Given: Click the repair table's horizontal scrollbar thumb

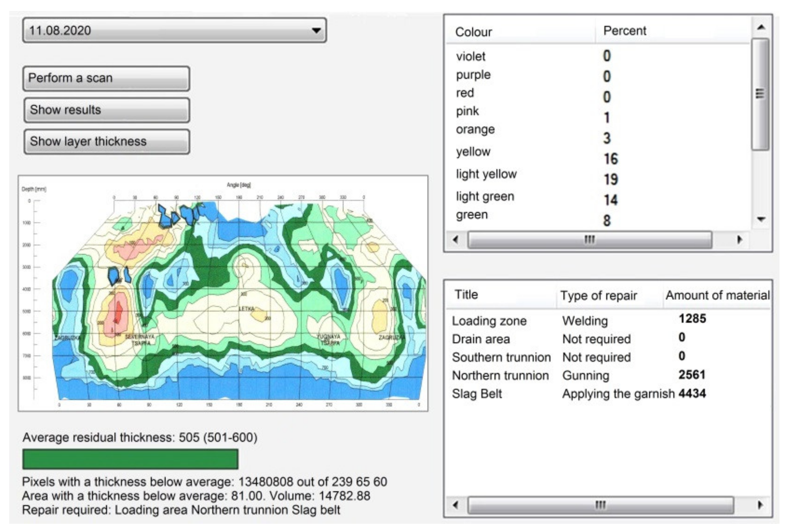Looking at the screenshot, I should click(600, 505).
